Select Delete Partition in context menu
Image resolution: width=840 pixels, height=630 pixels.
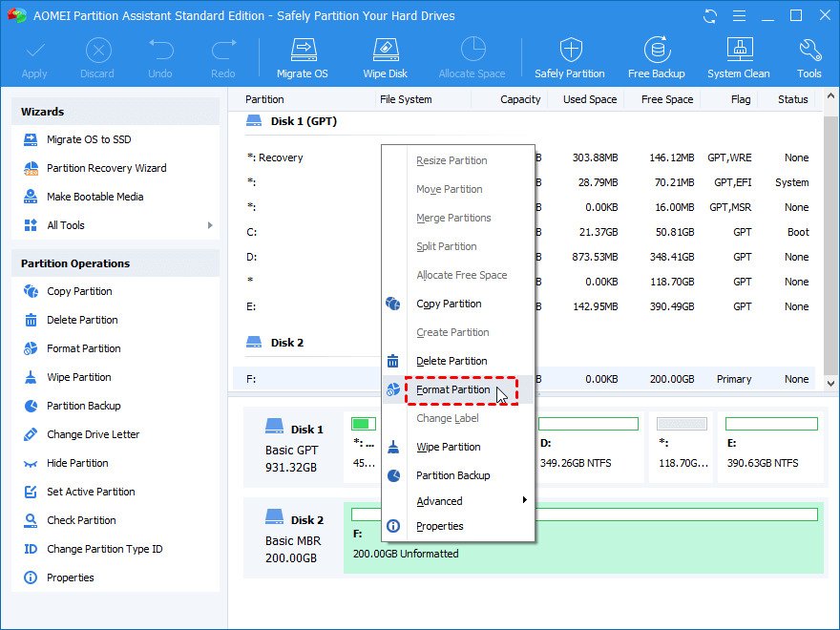point(451,361)
